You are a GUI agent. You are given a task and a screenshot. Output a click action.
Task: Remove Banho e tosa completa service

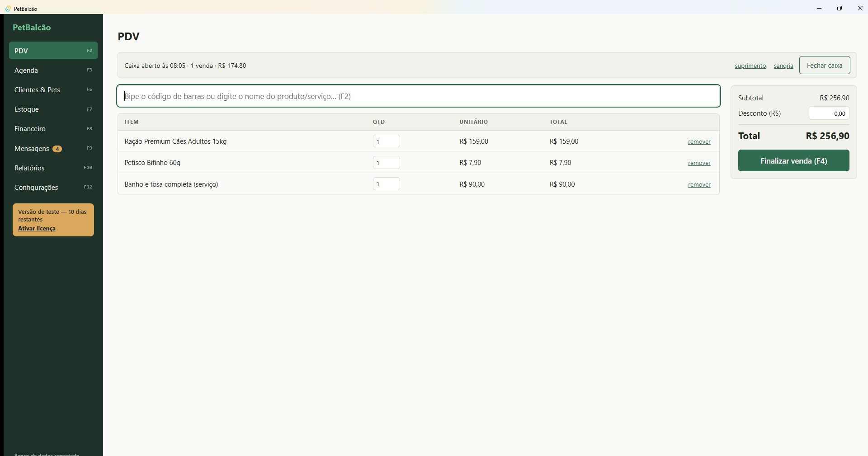click(x=699, y=184)
